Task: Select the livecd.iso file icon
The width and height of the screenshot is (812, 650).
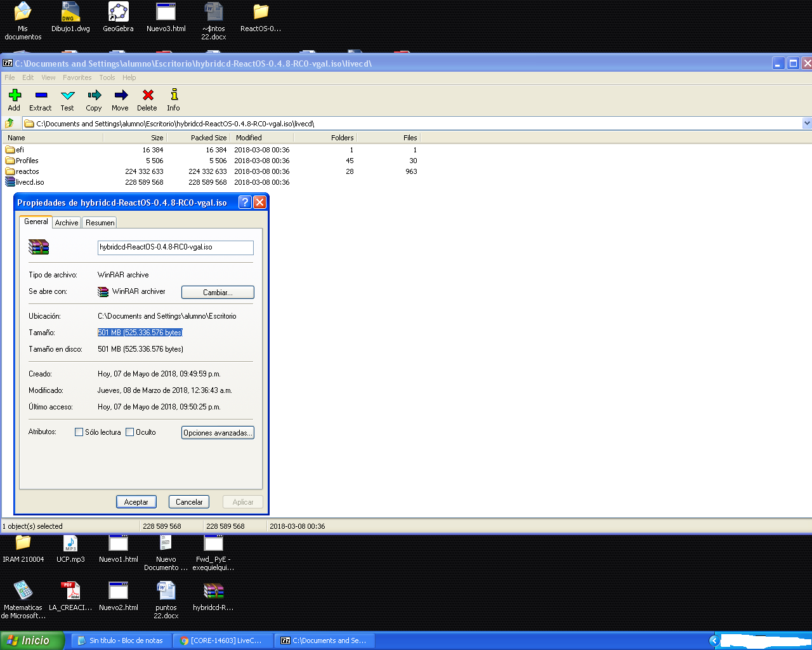Action: (10, 182)
